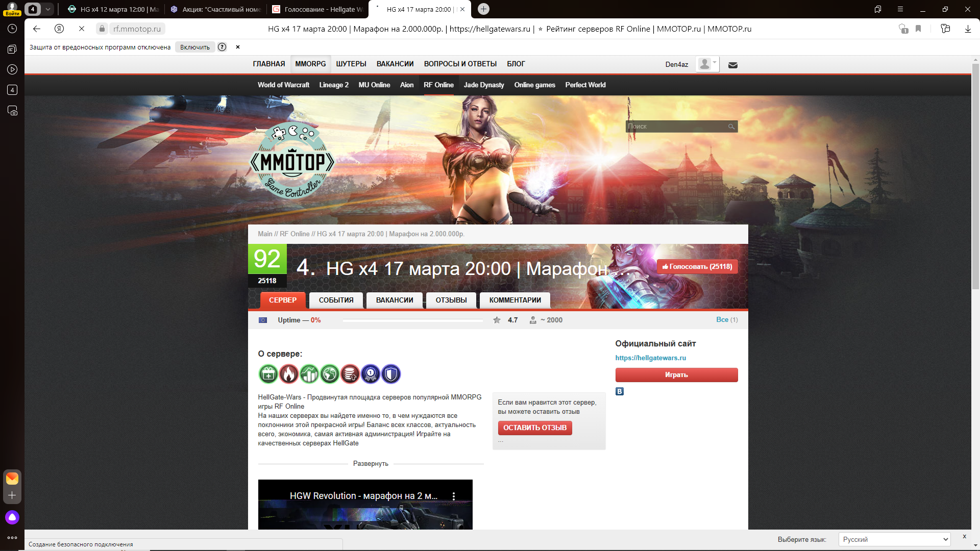Open the tab counter icon showing 4 in sidebar
Screen dimensions: 980x551
point(12,90)
